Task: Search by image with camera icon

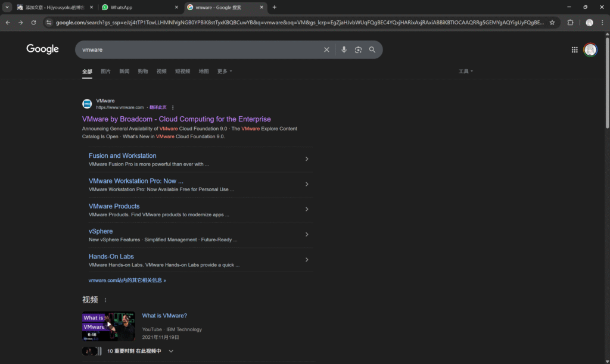Action: pos(358,50)
